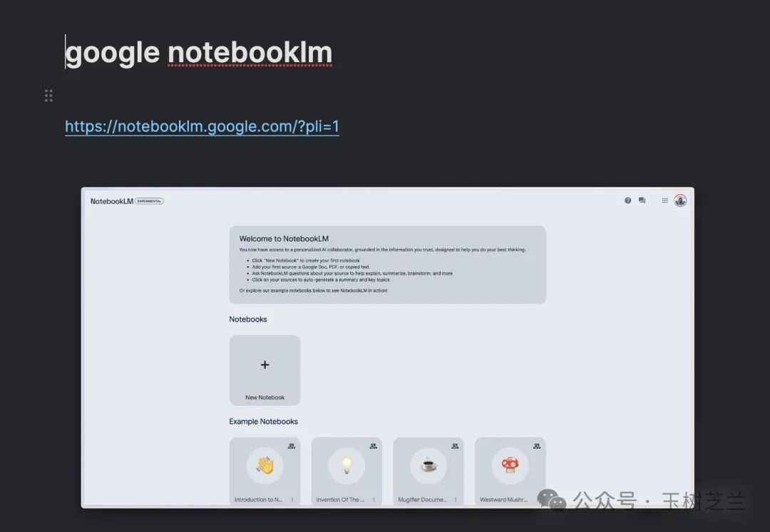
Task: Open the three-dot menu on Mugifler Document notebook
Action: tap(455, 500)
